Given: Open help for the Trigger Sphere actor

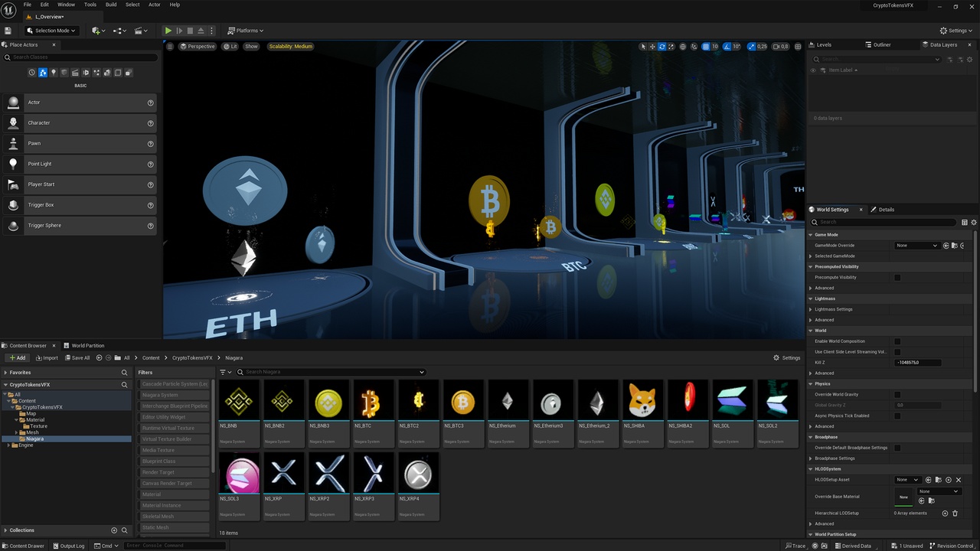Looking at the screenshot, I should pyautogui.click(x=151, y=226).
